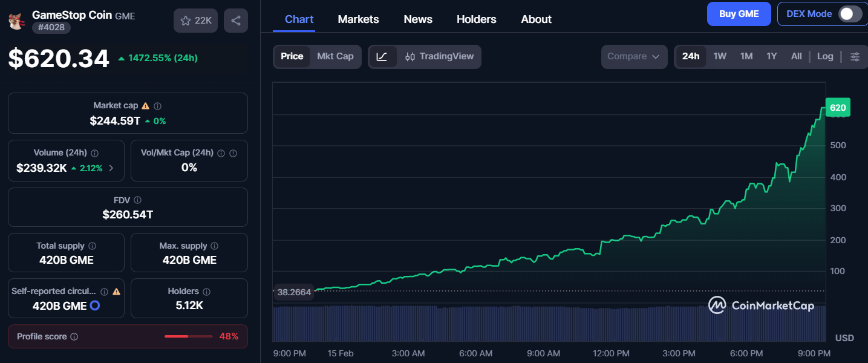Show Max. supply info icon
This screenshot has height=363, width=868.
pos(215,246)
